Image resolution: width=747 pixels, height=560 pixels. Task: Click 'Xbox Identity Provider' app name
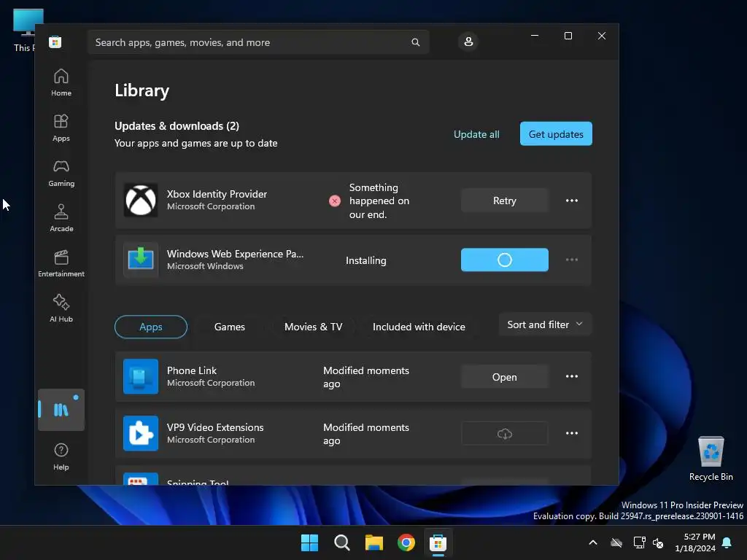(217, 194)
